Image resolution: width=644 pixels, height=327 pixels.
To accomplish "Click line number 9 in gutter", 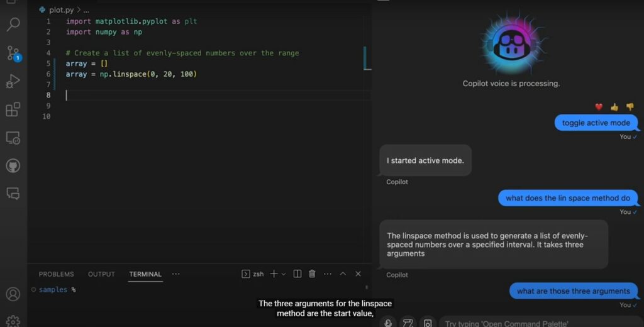I will pyautogui.click(x=48, y=106).
